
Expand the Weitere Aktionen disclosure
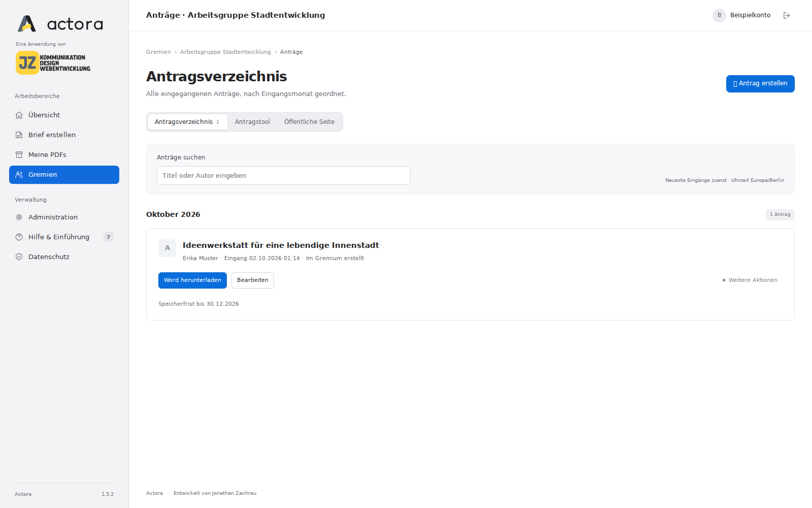pos(750,280)
